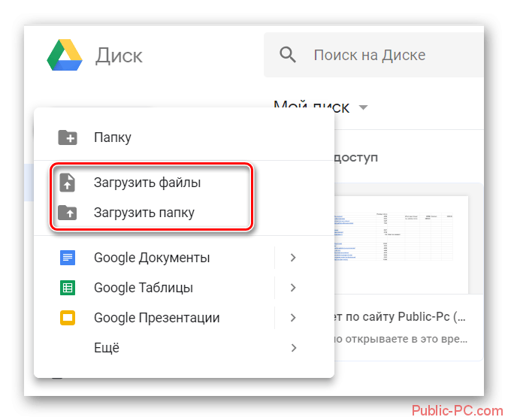Expand the Ещё submenu arrow
Screen dimensions: 508x420
point(293,348)
